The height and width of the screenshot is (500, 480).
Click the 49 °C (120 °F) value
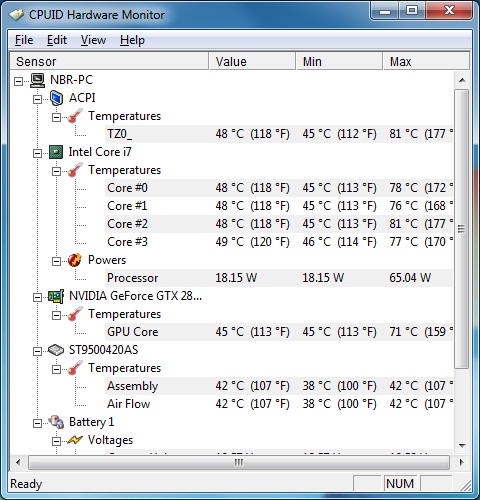pos(252,242)
